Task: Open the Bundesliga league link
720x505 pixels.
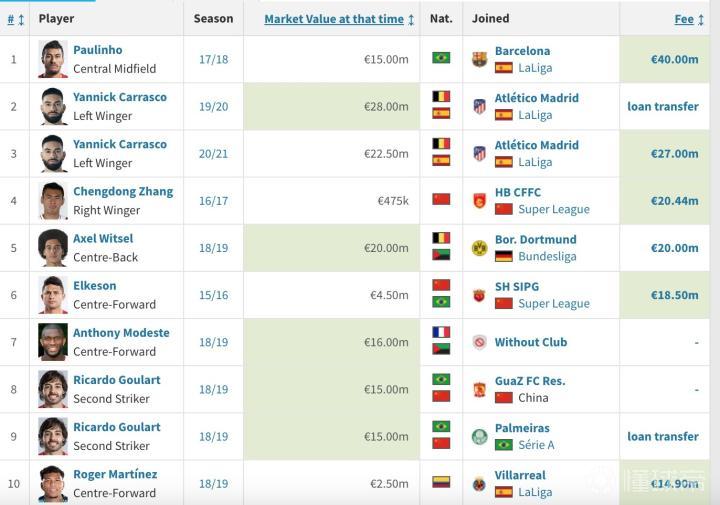Action: (x=547, y=257)
